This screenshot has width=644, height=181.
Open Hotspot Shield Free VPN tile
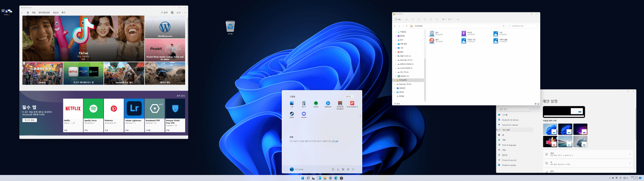[x=175, y=115]
